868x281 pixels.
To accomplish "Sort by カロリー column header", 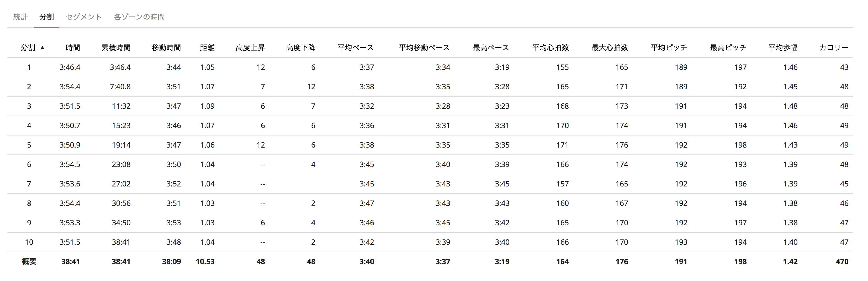I will coord(834,48).
